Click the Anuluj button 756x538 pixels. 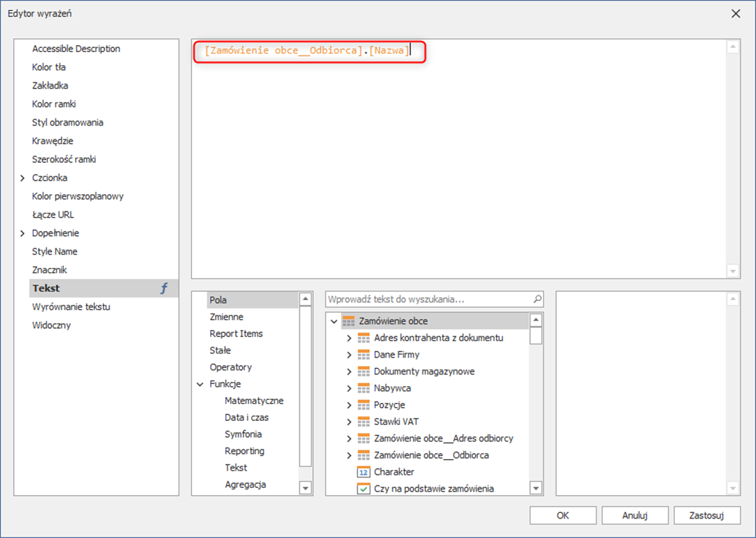[x=635, y=515]
